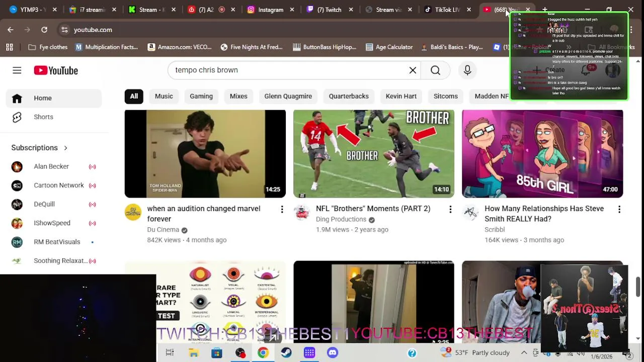The width and height of the screenshot is (644, 362).
Task: View site information icon in address bar
Action: coord(64,30)
